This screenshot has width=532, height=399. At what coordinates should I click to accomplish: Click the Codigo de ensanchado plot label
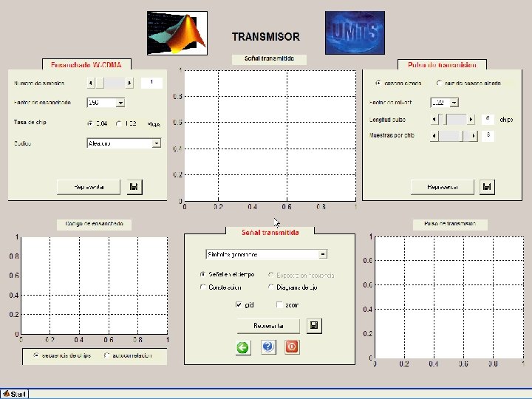point(94,224)
